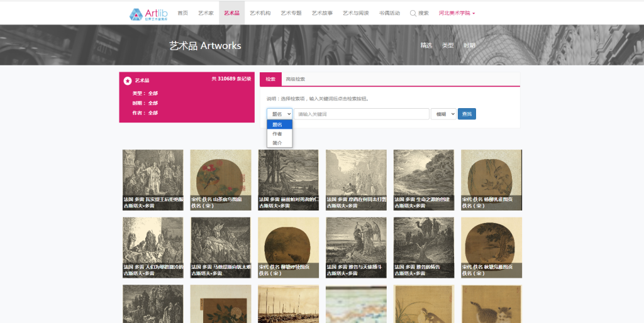This screenshot has height=323, width=644.
Task: Click the keyword input field
Action: (x=362, y=114)
